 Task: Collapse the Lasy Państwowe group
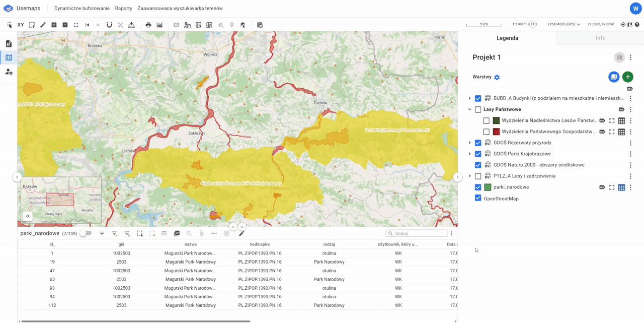coord(470,109)
